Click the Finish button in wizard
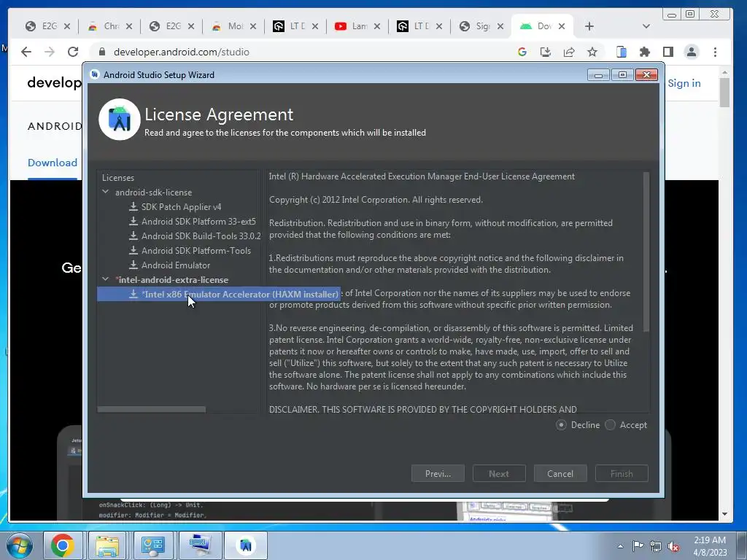 tap(622, 473)
